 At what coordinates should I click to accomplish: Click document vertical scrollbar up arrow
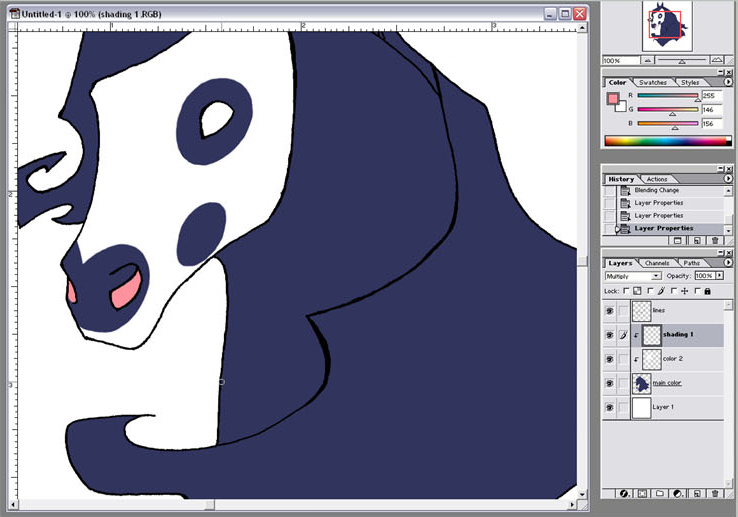click(x=582, y=28)
